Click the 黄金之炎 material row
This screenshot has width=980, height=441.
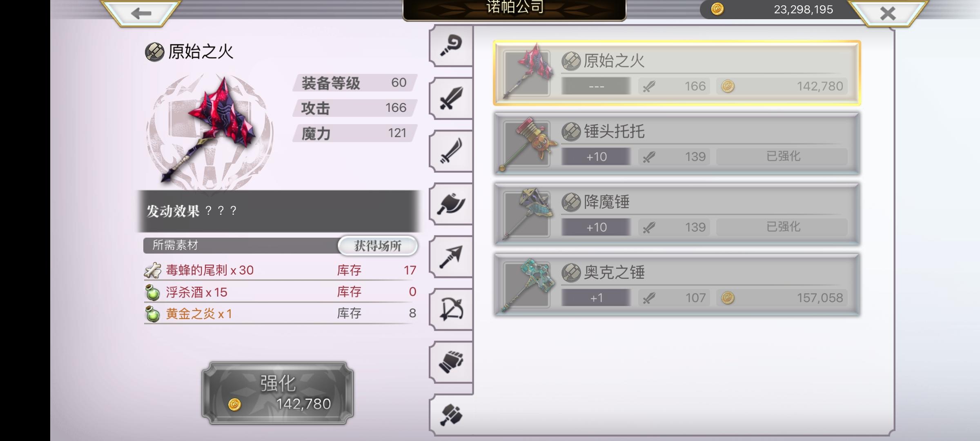280,313
